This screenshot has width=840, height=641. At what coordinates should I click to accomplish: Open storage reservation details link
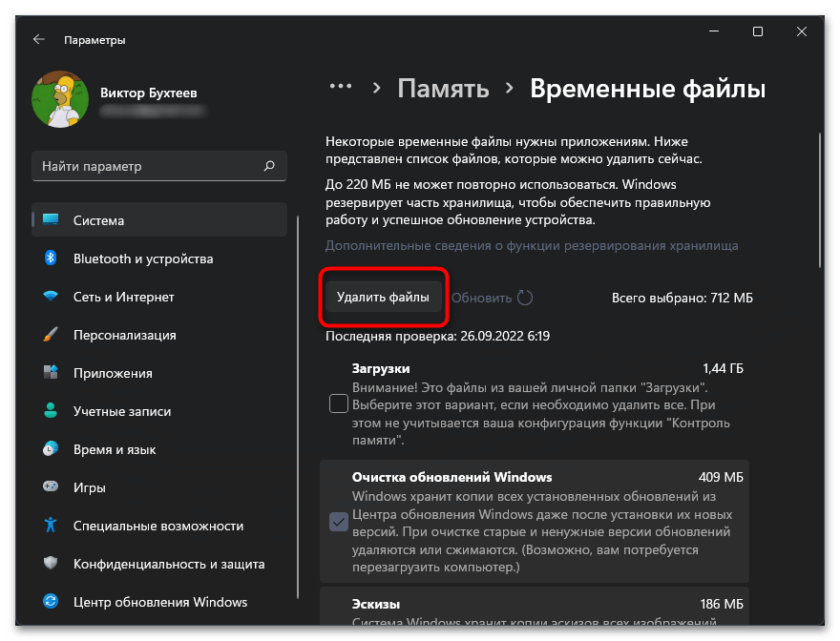(x=532, y=245)
